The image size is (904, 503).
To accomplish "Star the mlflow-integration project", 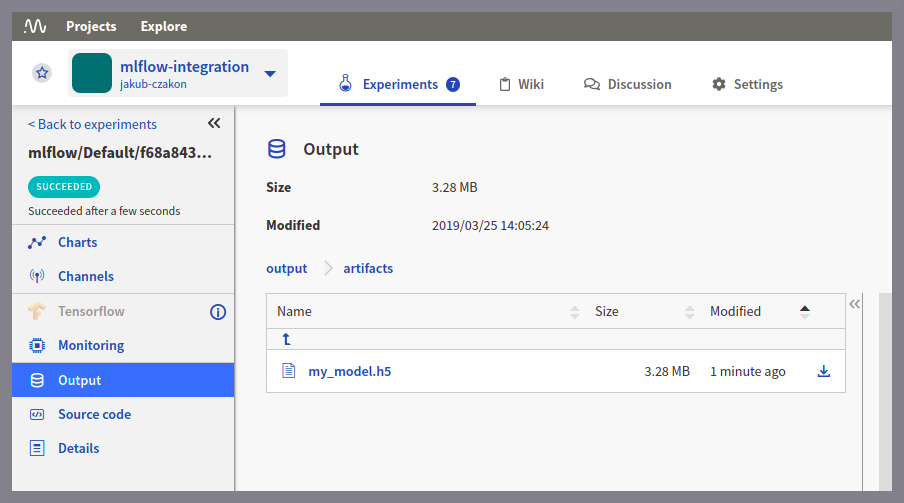I will pos(42,73).
